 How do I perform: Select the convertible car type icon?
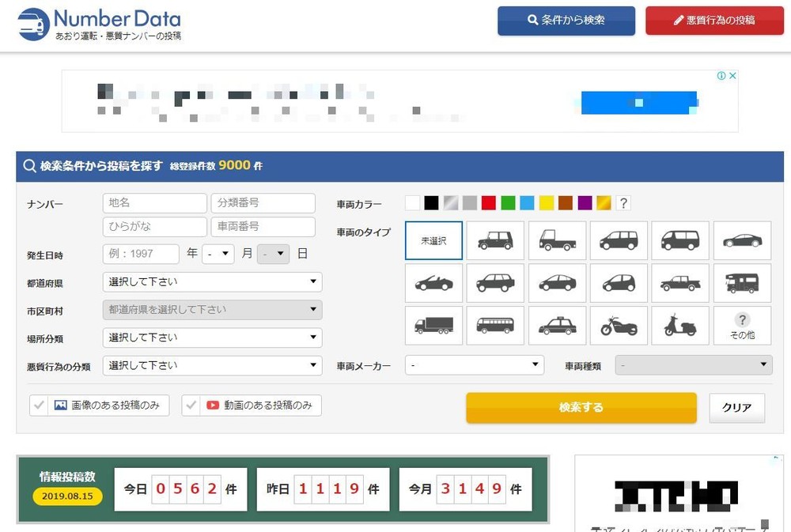coord(433,283)
